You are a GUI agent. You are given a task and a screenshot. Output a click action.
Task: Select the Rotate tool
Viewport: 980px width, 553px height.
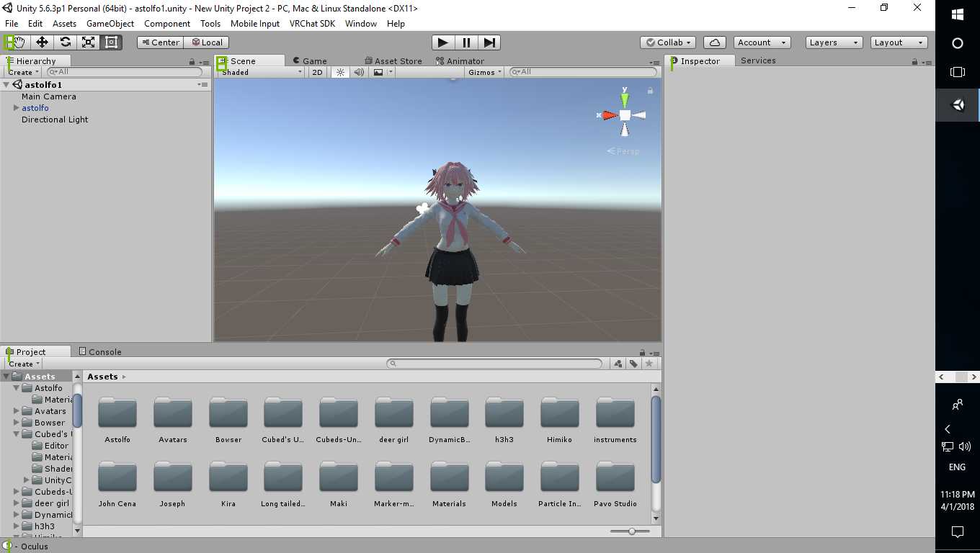pyautogui.click(x=65, y=42)
